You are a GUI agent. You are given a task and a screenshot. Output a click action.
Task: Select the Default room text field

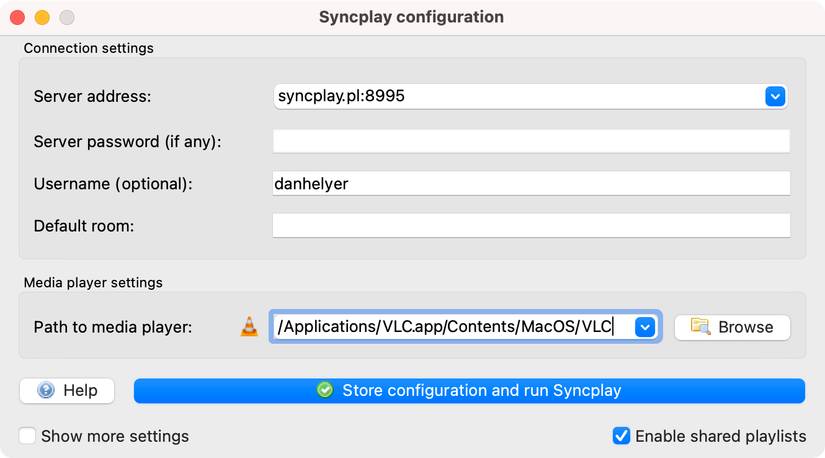coord(531,226)
